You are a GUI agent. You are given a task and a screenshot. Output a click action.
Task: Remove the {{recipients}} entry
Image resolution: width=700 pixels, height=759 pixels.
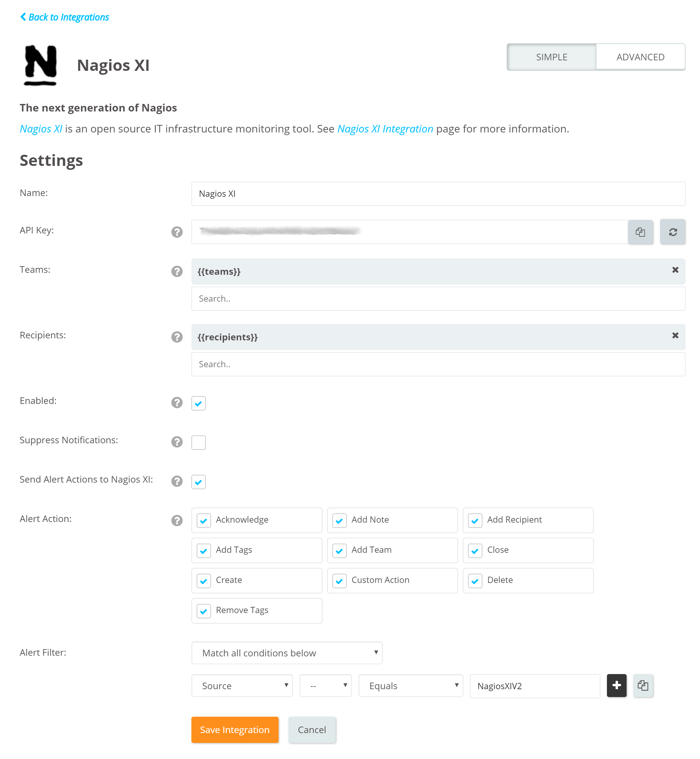[675, 335]
